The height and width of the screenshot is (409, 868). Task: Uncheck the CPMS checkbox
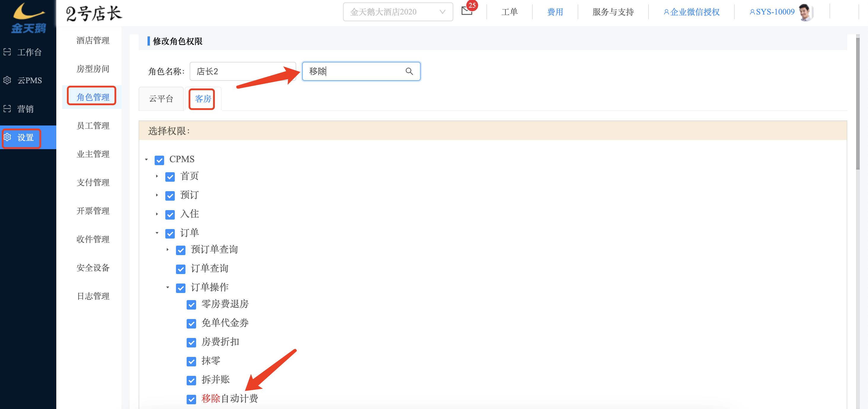(x=159, y=160)
